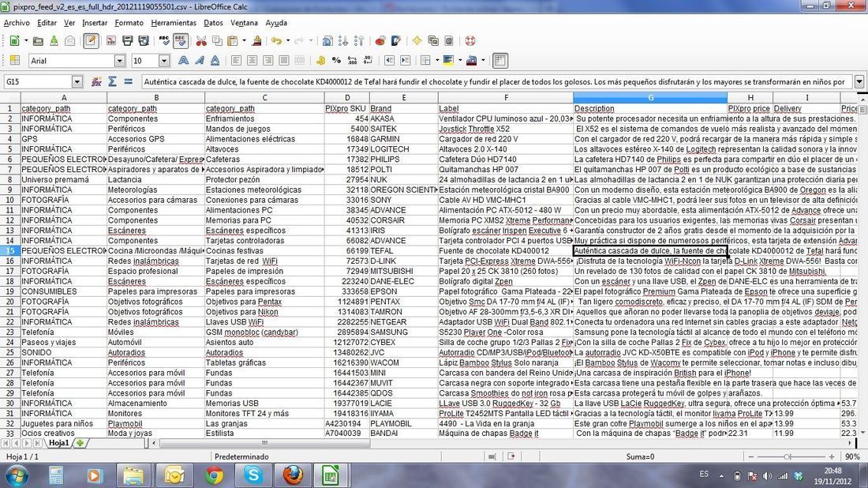
Task: Open the Name Box G15 dropdown
Action: click(77, 82)
